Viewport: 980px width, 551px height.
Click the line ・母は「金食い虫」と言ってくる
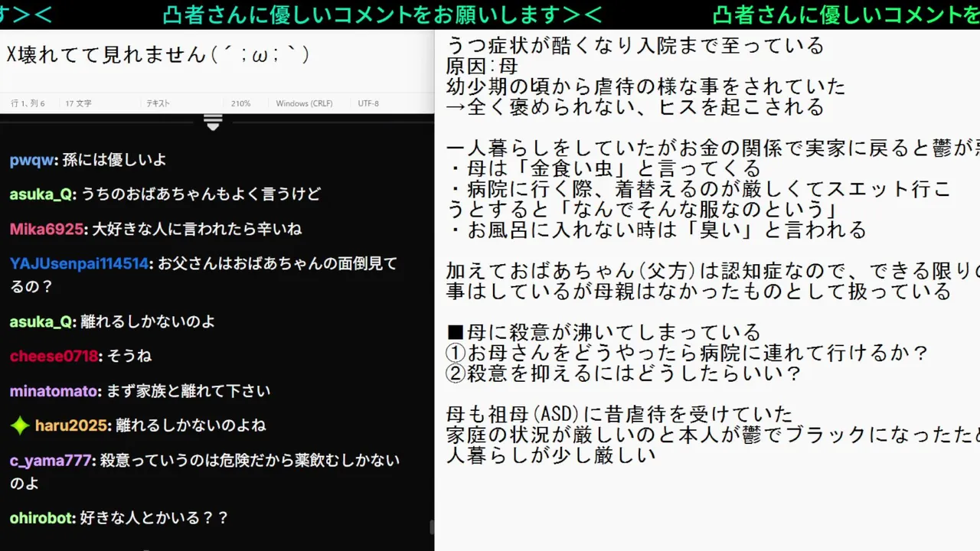pos(603,168)
